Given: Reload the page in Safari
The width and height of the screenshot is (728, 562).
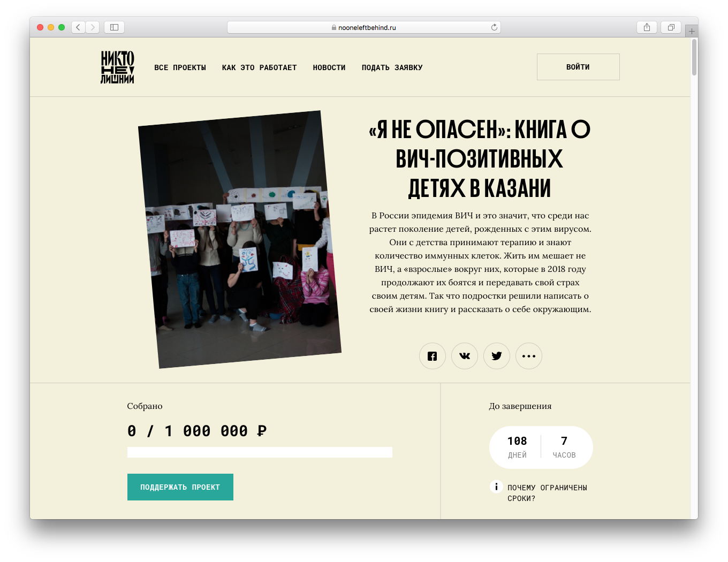Looking at the screenshot, I should coord(494,27).
